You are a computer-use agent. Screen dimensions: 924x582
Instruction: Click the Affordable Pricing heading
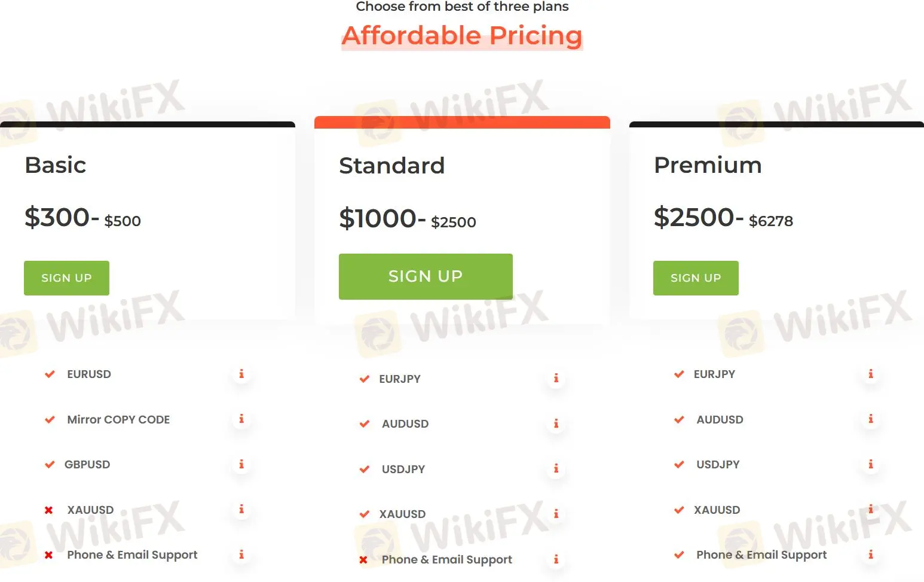462,35
